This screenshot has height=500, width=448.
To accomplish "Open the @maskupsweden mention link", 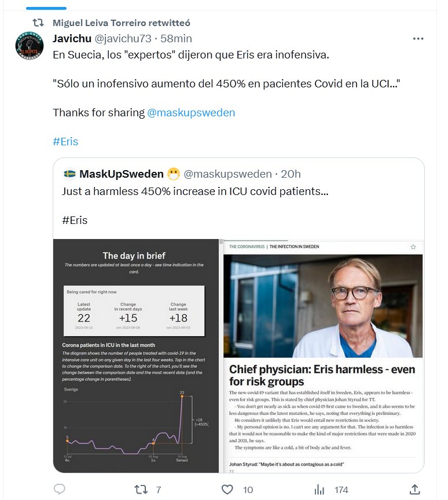I will (x=191, y=112).
